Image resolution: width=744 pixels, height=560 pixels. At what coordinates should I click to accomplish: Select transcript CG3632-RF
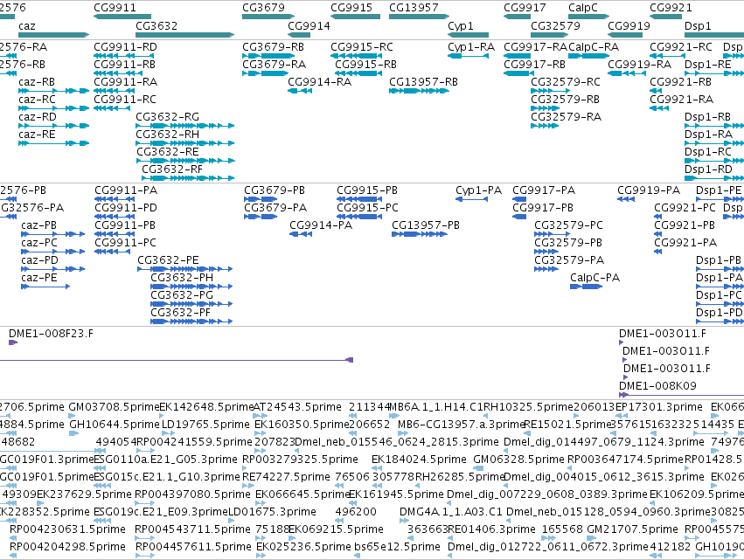coord(172,169)
